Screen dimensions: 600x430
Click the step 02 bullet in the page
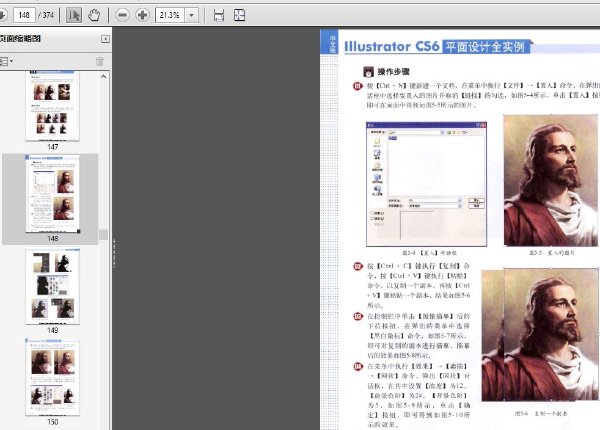(x=358, y=266)
